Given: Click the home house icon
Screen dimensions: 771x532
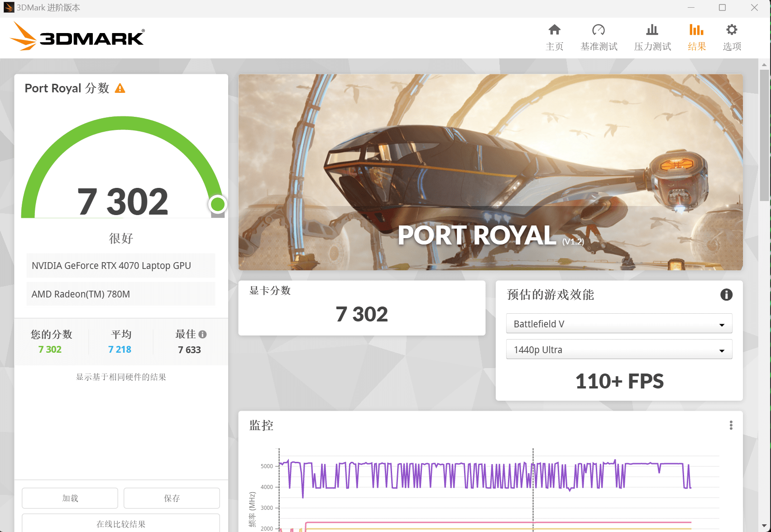Looking at the screenshot, I should (555, 30).
